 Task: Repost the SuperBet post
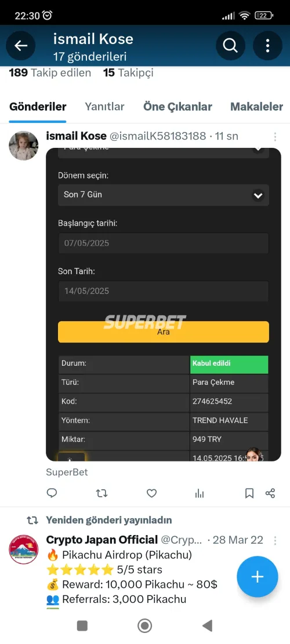point(102,493)
